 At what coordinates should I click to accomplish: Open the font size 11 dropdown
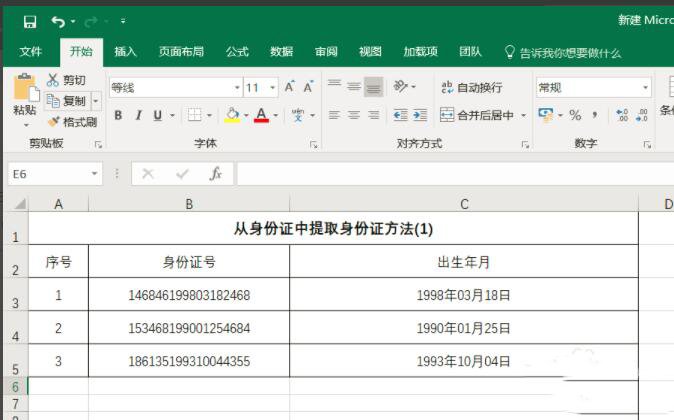tap(273, 88)
